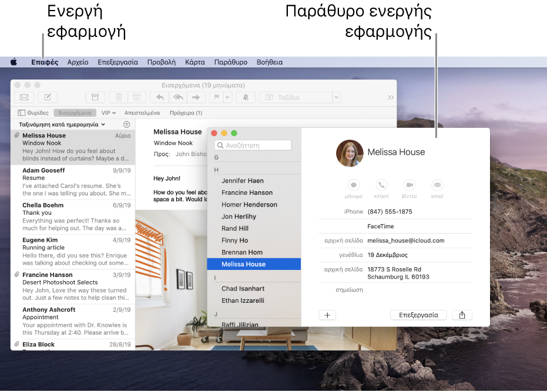Screen dimensions: 547x392
Task: Add new field with plus button in Contacts
Action: tap(327, 315)
